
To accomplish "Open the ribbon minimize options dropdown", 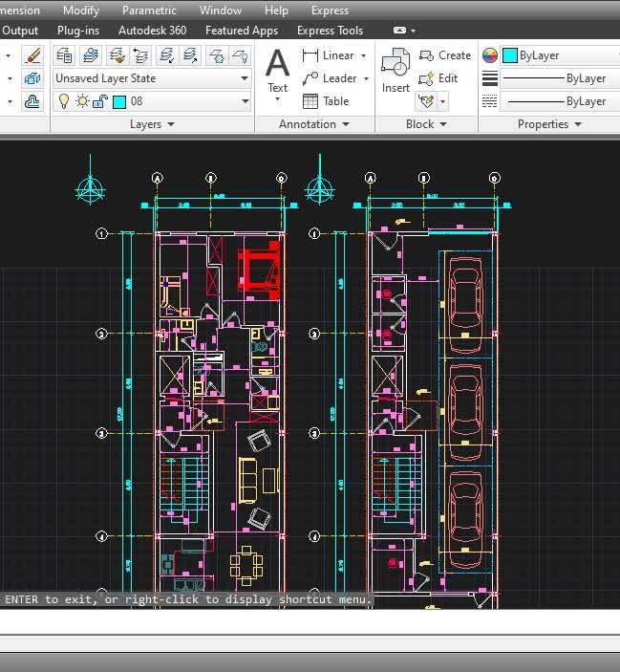I will click(414, 31).
